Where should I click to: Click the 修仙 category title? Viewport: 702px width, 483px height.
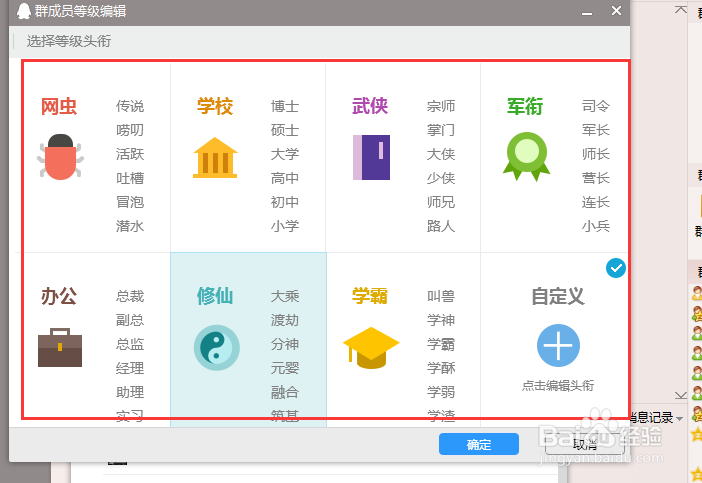click(x=215, y=296)
